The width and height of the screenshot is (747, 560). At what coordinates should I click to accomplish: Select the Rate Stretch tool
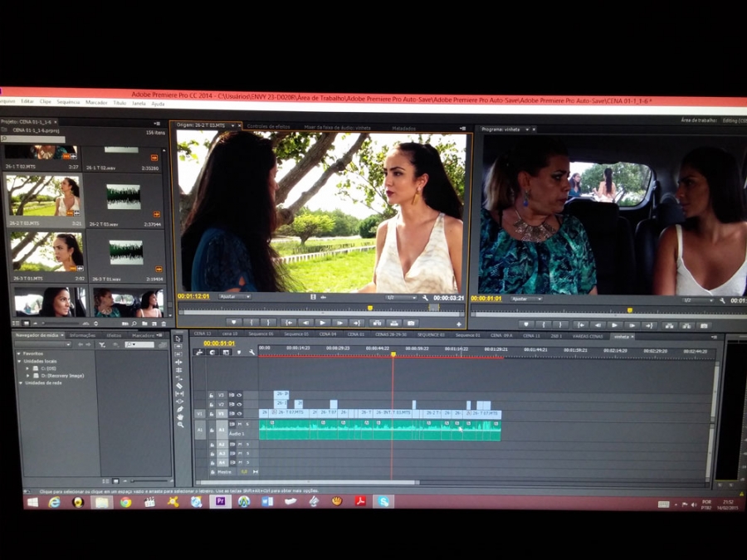pyautogui.click(x=179, y=378)
